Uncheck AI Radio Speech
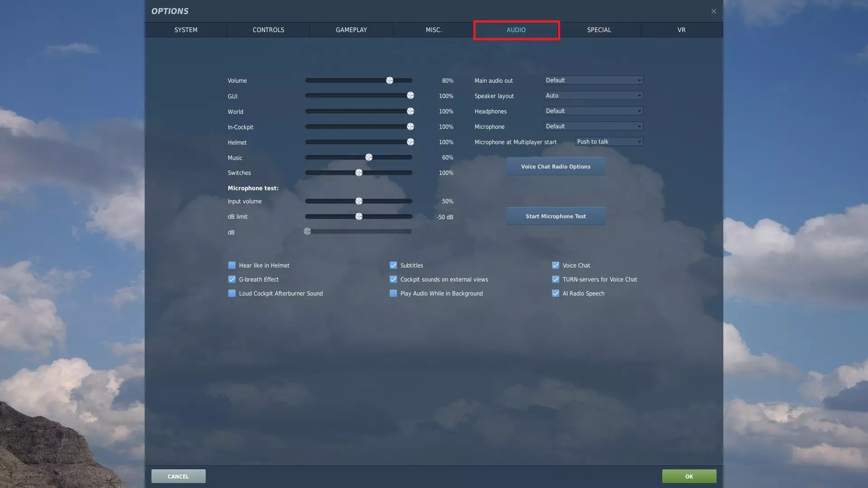The height and width of the screenshot is (488, 868). tap(556, 293)
